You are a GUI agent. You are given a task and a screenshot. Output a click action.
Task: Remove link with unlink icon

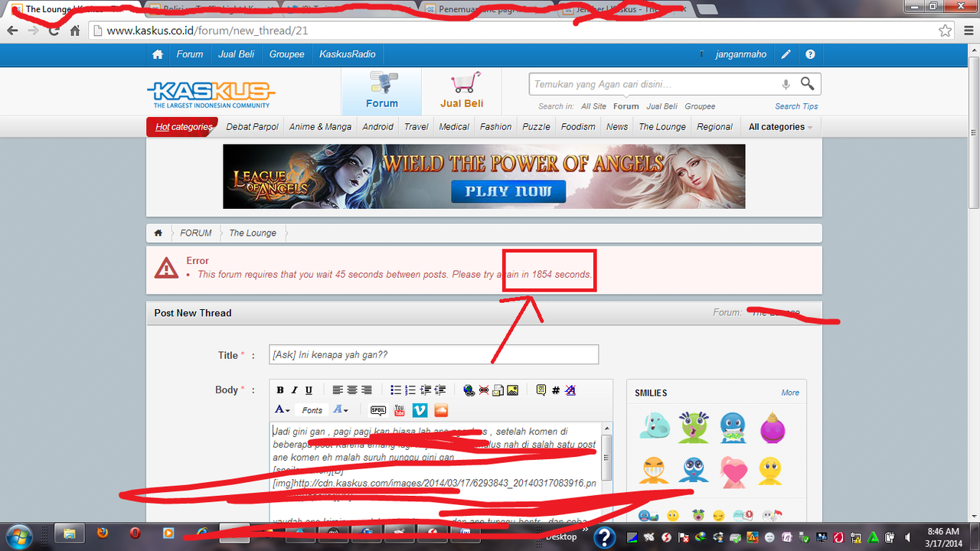point(484,390)
